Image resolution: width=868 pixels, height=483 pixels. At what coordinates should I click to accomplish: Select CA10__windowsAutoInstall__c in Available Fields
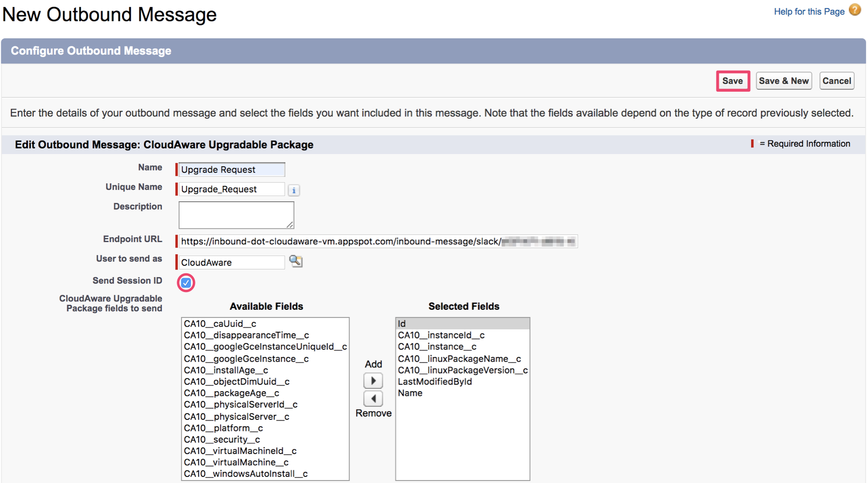pos(246,474)
